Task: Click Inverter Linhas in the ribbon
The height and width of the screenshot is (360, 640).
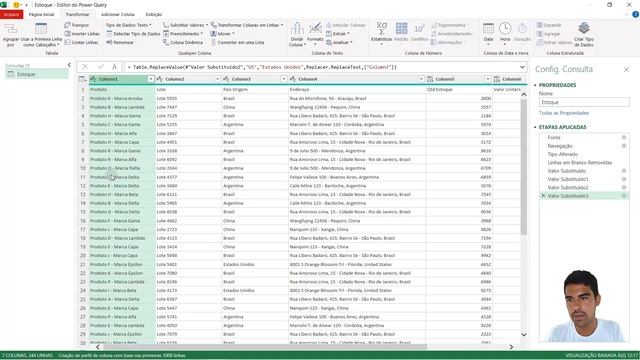Action: (x=82, y=33)
